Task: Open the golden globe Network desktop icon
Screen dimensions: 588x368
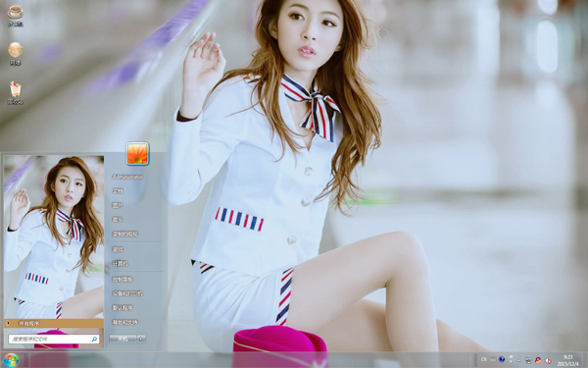Action: pyautogui.click(x=15, y=54)
